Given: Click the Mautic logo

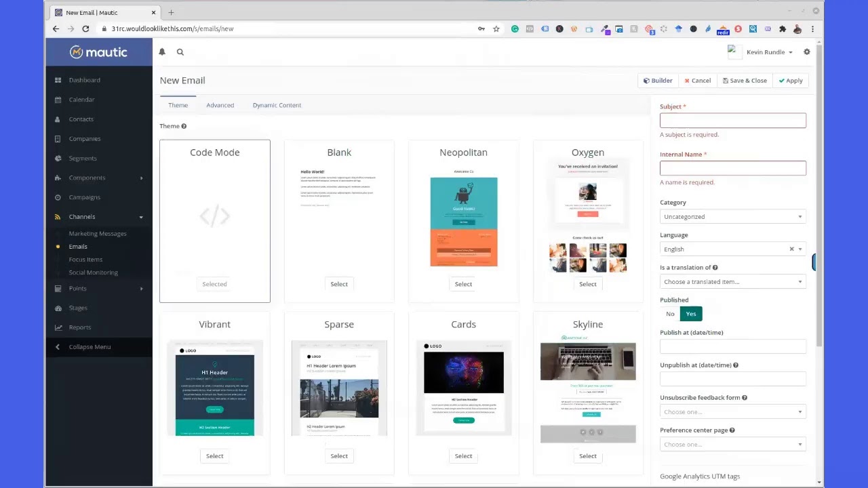Looking at the screenshot, I should click(98, 52).
